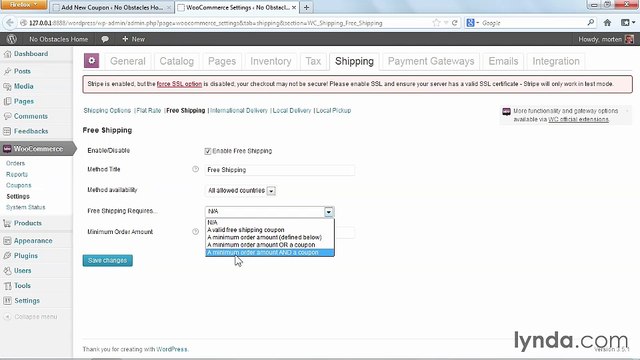Viewport: 640px width, 360px height.
Task: Switch to the Catalog tab
Action: pyautogui.click(x=176, y=61)
